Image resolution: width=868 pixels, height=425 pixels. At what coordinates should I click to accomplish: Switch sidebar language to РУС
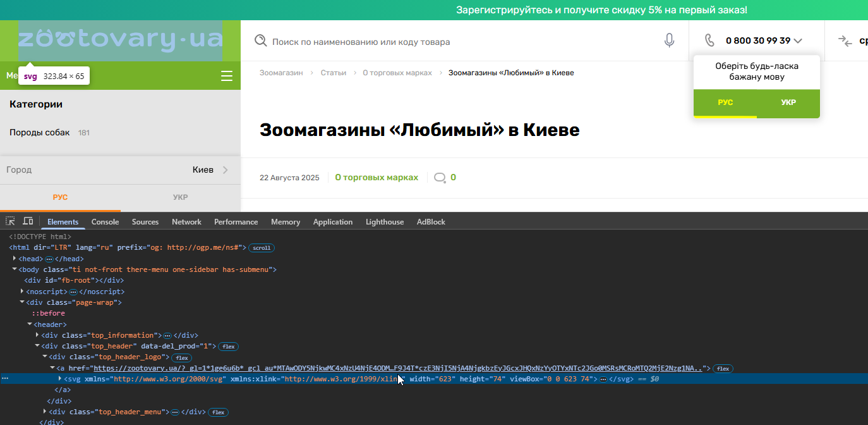(60, 197)
